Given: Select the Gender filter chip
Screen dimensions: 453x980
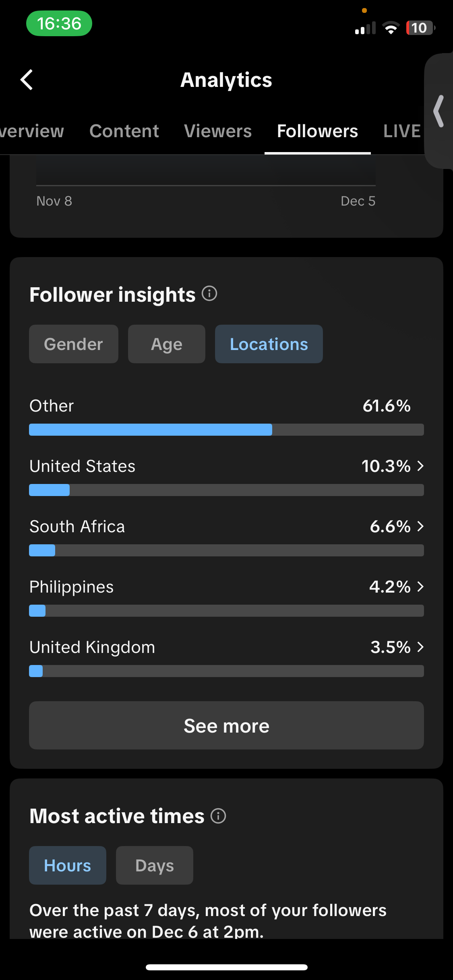Looking at the screenshot, I should tap(74, 344).
